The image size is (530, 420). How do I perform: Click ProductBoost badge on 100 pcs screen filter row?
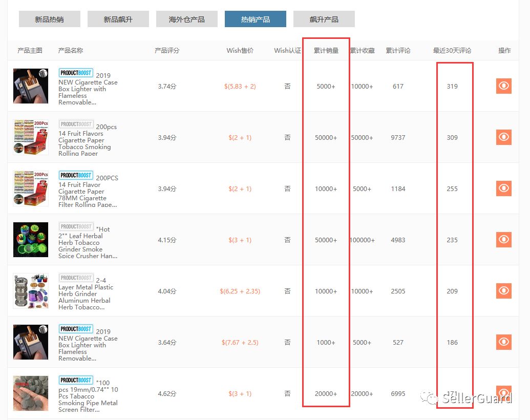point(76,380)
